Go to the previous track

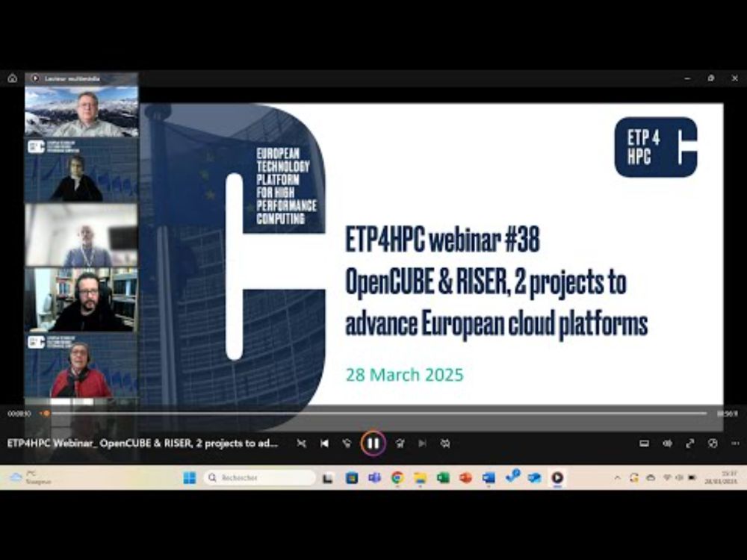(x=324, y=444)
